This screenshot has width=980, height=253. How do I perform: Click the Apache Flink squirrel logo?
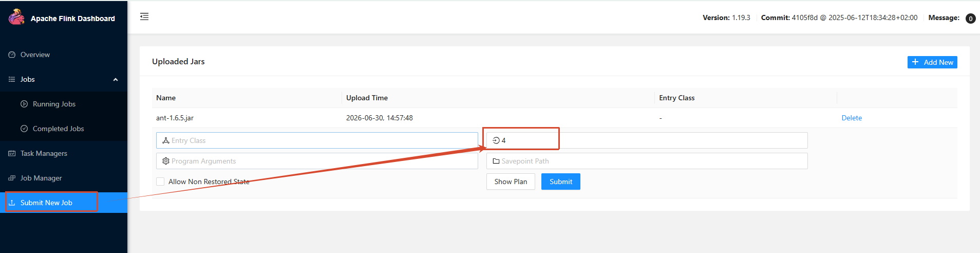[16, 17]
